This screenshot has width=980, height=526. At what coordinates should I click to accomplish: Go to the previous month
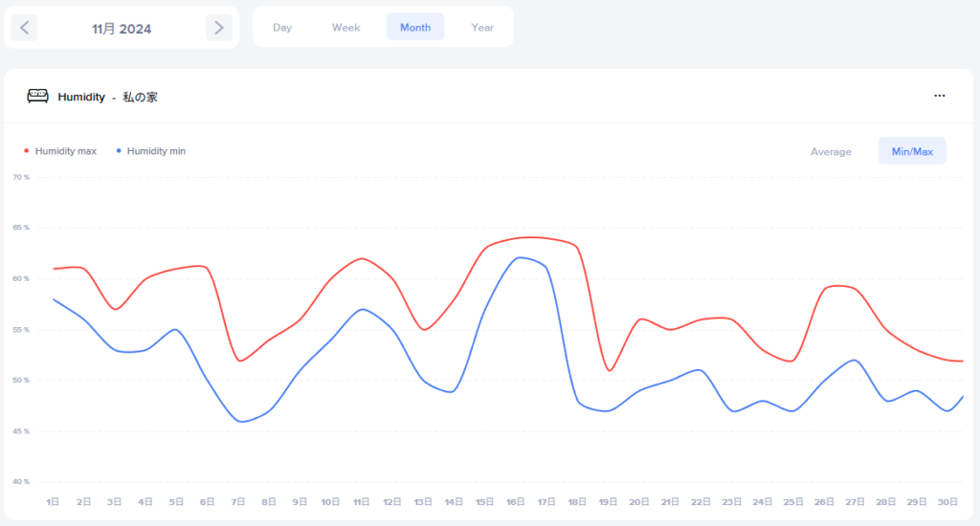click(x=25, y=28)
